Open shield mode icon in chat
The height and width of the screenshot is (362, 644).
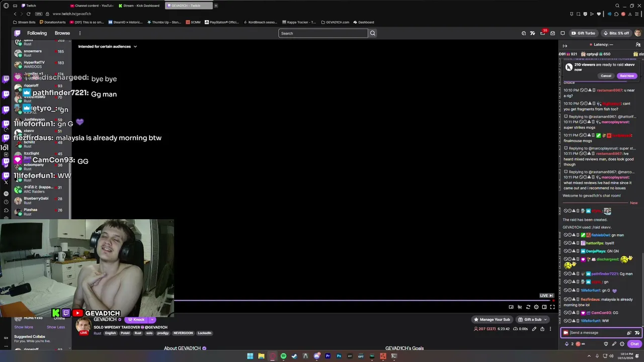tap(606, 344)
